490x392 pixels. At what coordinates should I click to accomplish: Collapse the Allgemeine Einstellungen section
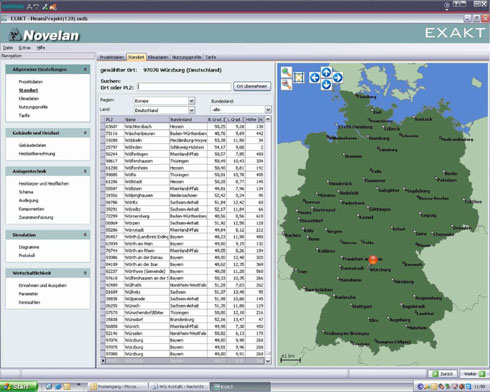[85, 69]
